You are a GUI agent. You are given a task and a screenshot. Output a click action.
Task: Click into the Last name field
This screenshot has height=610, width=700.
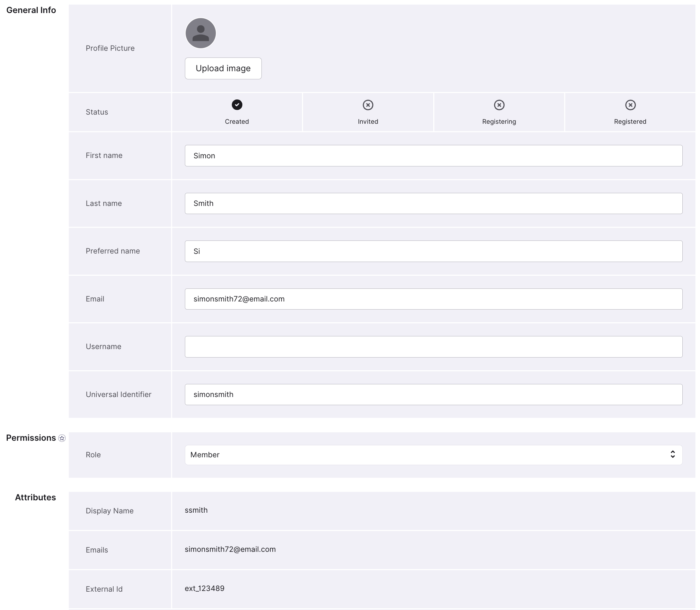tap(433, 203)
